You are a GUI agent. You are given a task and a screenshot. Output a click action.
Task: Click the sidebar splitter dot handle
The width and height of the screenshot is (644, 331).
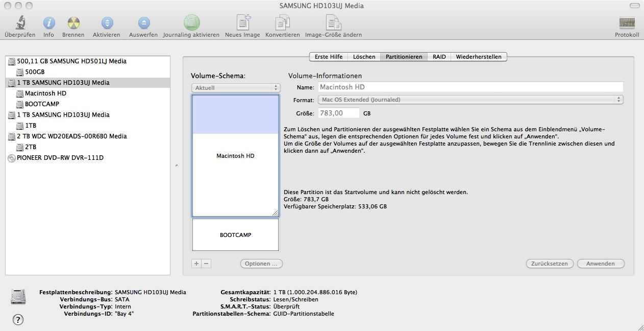[177, 166]
